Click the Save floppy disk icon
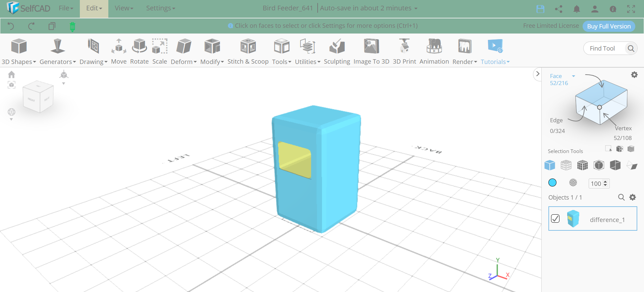The image size is (644, 292). point(540,9)
